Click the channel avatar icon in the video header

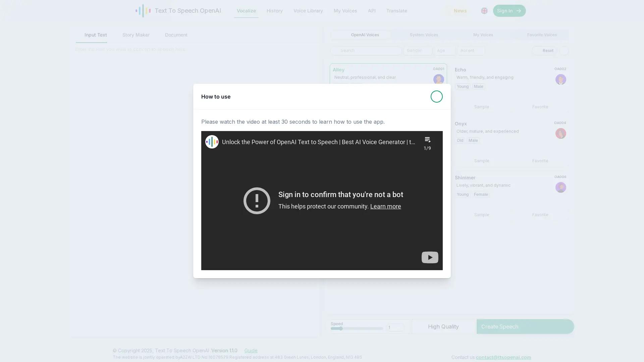coord(212,141)
